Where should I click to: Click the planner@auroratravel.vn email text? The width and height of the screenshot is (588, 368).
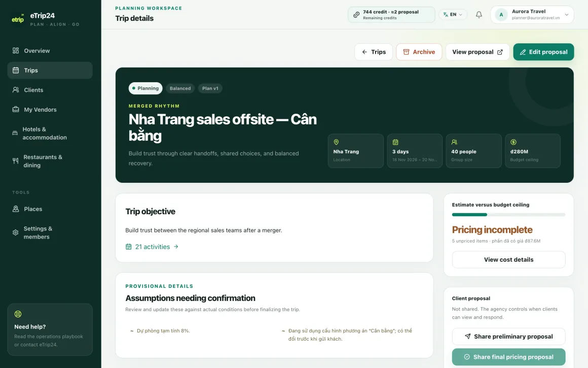535,18
